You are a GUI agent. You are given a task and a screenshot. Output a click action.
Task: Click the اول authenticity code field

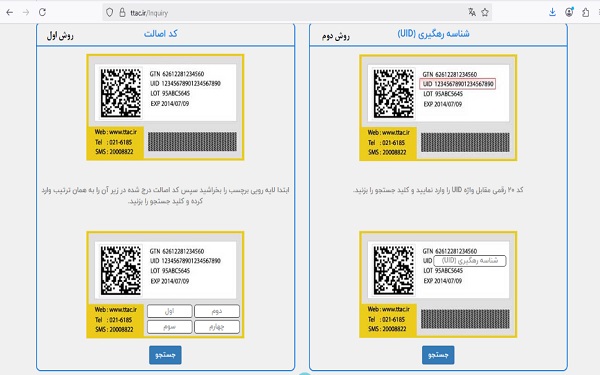[x=170, y=311]
